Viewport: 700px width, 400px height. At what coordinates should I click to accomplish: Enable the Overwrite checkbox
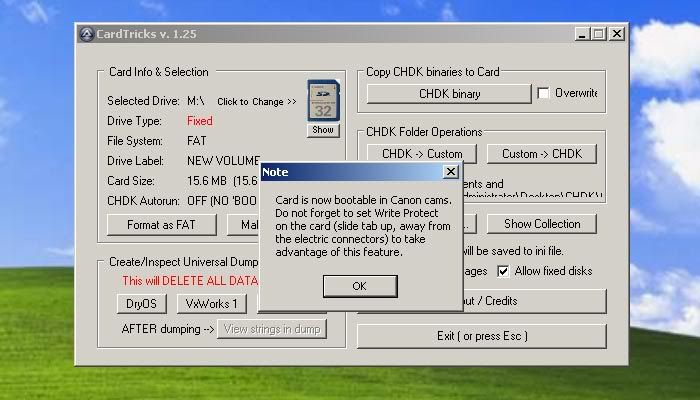(x=543, y=93)
